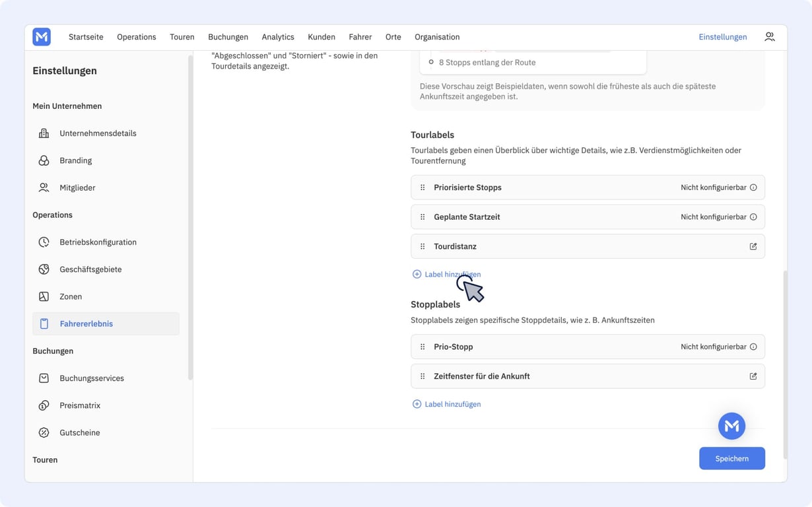812x507 pixels.
Task: Click the Speichern button
Action: pos(732,458)
